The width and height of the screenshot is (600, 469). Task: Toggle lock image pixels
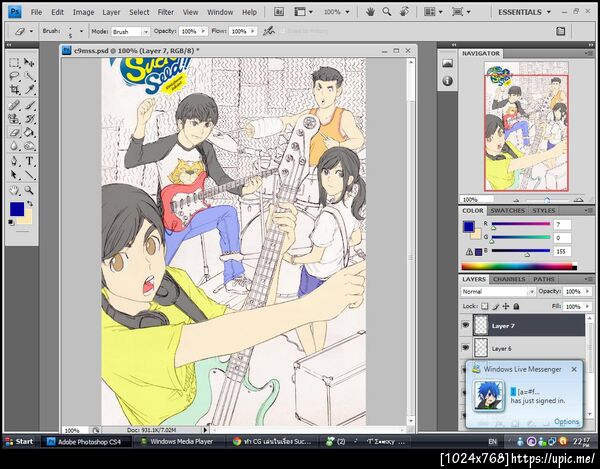pos(496,306)
